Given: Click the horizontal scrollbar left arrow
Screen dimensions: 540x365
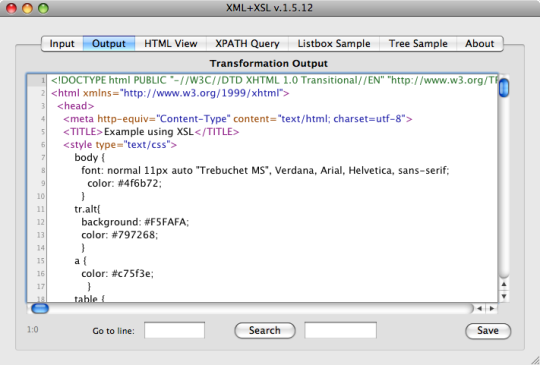Looking at the screenshot, I should click(x=479, y=309).
